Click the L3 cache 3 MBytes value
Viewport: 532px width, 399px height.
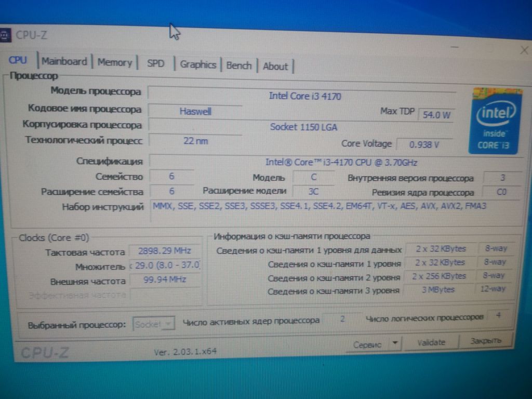(438, 290)
